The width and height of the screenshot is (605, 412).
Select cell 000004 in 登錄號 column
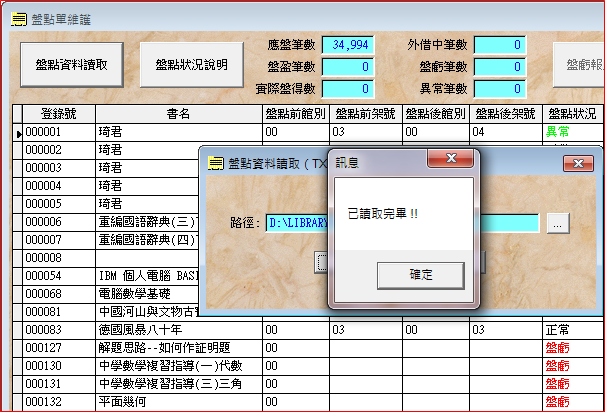click(59, 186)
